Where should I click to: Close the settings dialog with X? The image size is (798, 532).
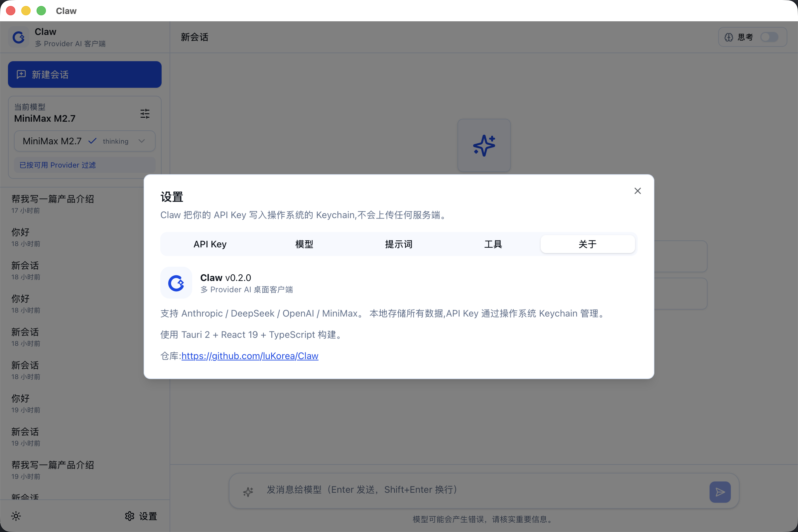tap(637, 191)
